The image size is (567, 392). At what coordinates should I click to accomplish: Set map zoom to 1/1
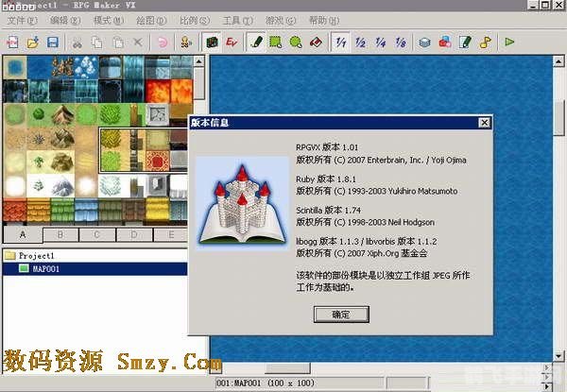tap(340, 43)
